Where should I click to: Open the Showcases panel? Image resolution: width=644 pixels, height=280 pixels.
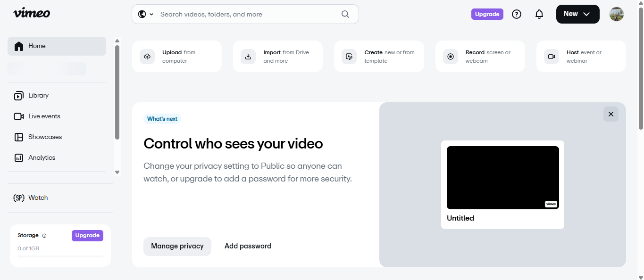pos(46,137)
